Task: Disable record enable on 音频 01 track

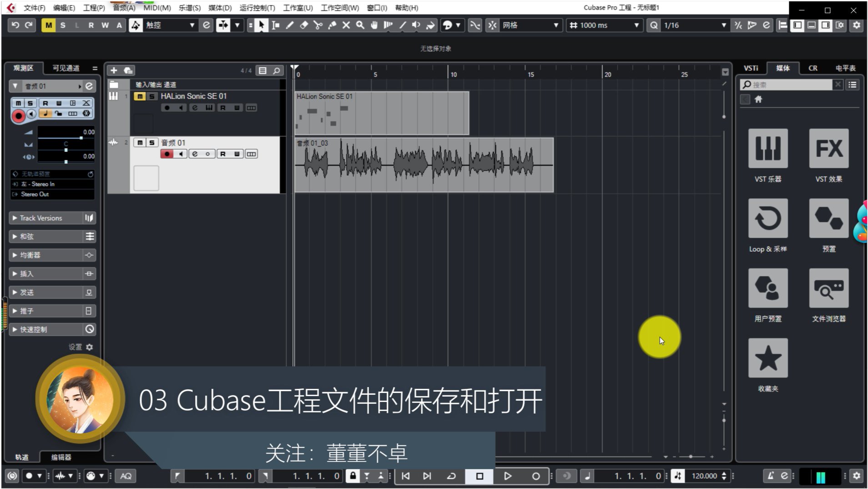Action: tap(167, 154)
